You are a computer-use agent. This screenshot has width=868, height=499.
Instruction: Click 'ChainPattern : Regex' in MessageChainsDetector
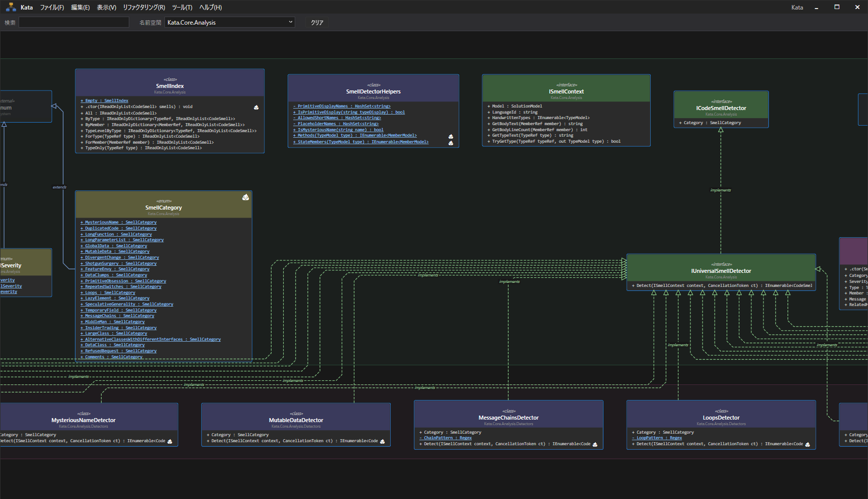(446, 438)
